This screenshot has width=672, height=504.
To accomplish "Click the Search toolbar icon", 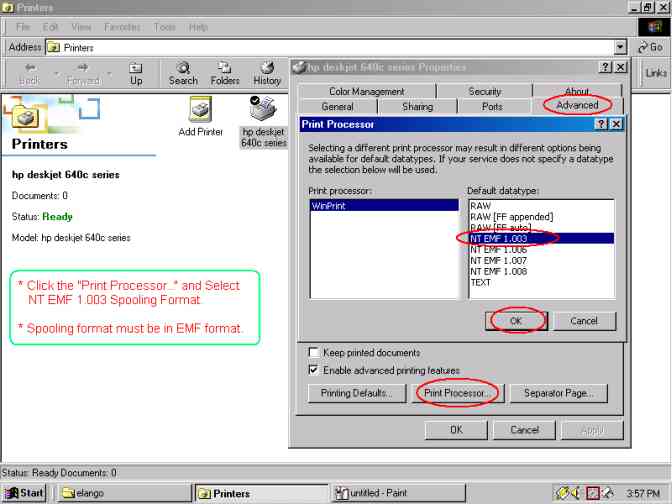I will (183, 73).
